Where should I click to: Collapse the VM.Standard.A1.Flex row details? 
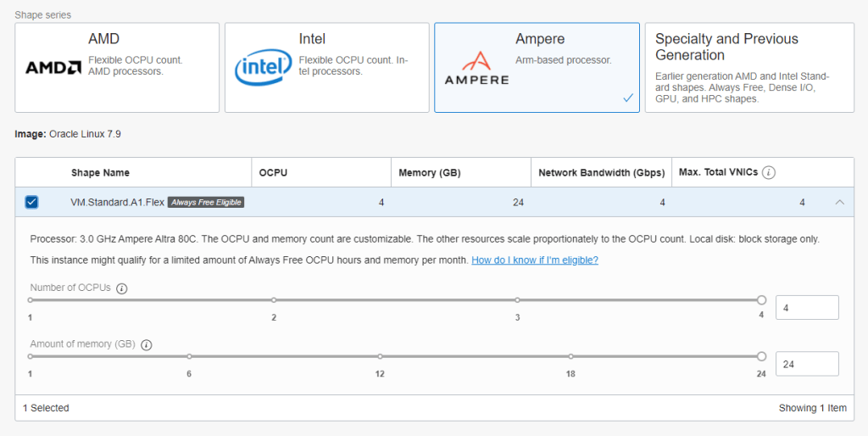click(839, 203)
